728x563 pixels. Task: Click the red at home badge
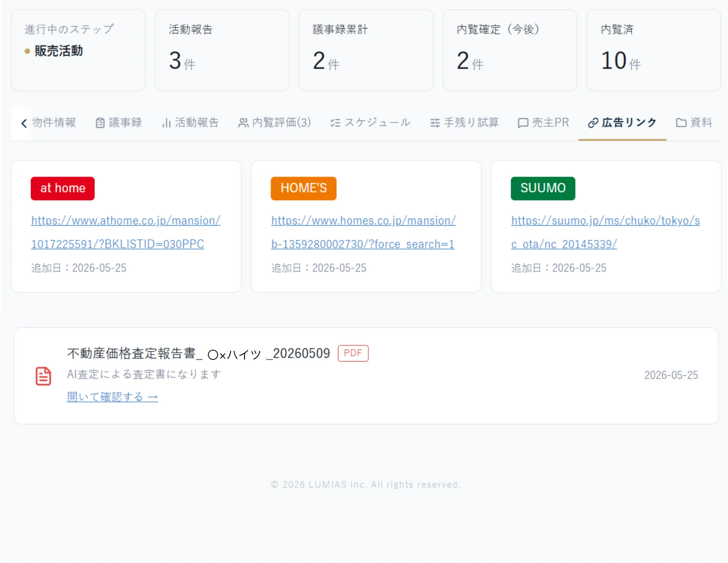63,188
